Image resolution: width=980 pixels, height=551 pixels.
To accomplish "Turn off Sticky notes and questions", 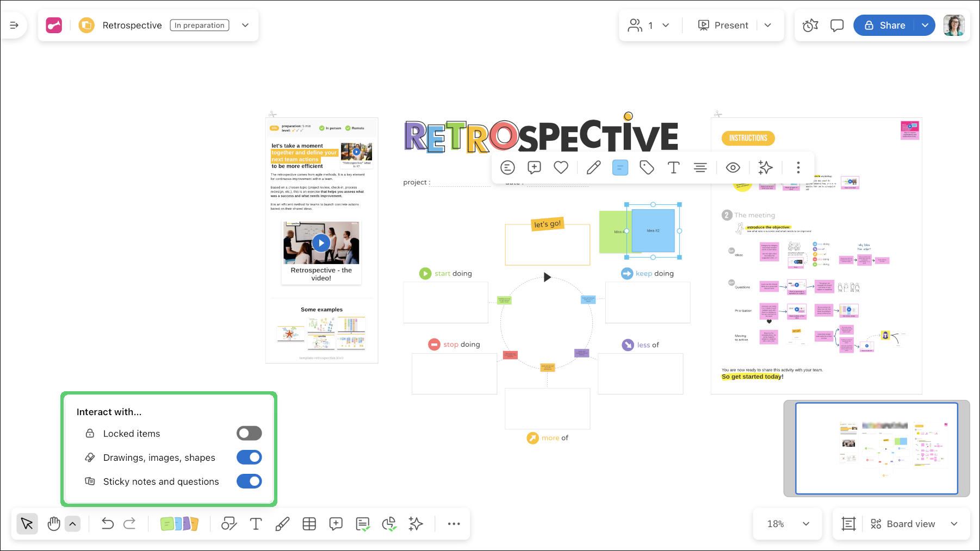I will pyautogui.click(x=249, y=481).
